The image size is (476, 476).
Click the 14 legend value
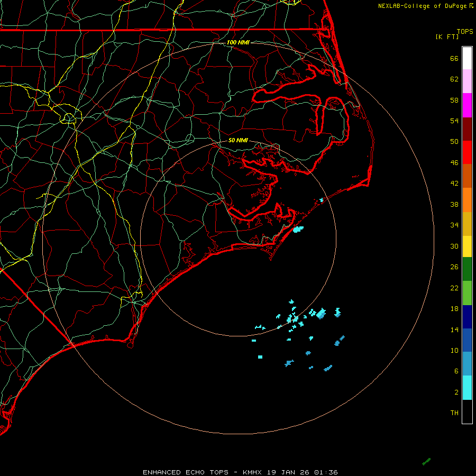(x=454, y=329)
